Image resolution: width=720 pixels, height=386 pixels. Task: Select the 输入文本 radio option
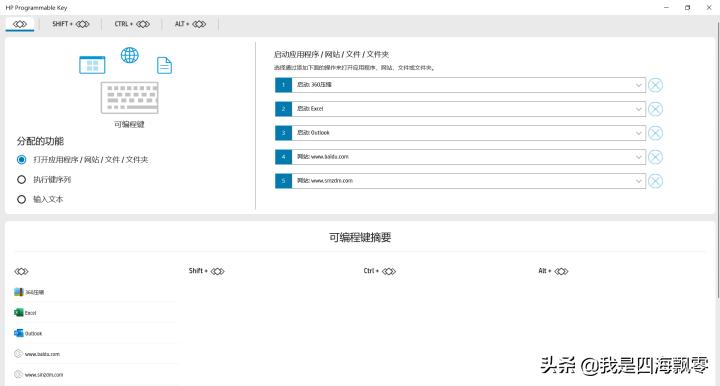[x=22, y=199]
